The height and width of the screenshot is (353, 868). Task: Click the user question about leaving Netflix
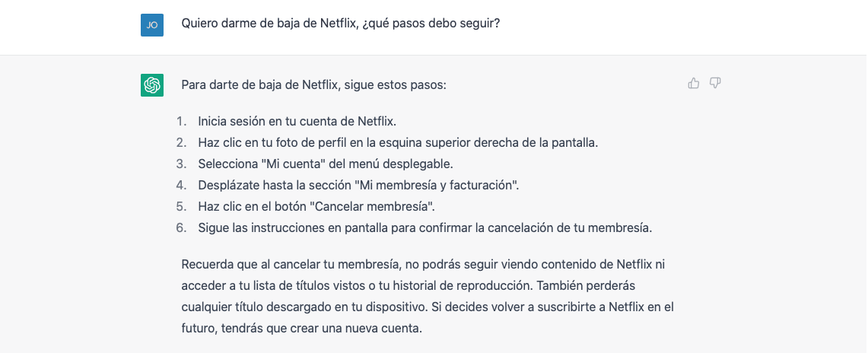(340, 24)
